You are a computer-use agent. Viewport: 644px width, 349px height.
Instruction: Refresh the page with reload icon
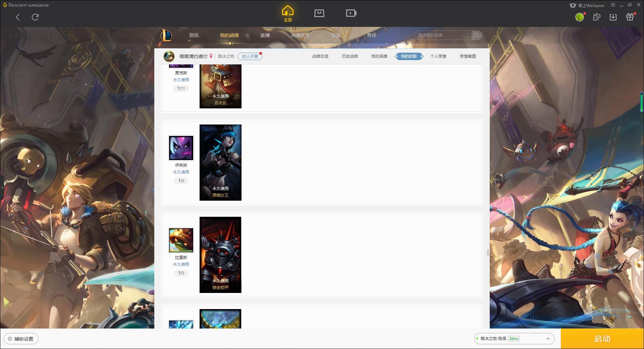coord(35,17)
